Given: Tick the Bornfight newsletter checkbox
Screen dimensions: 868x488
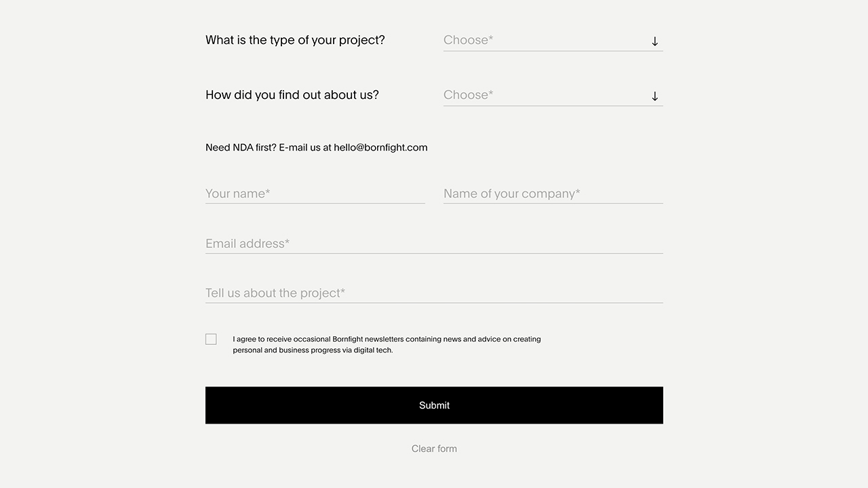Looking at the screenshot, I should (211, 339).
